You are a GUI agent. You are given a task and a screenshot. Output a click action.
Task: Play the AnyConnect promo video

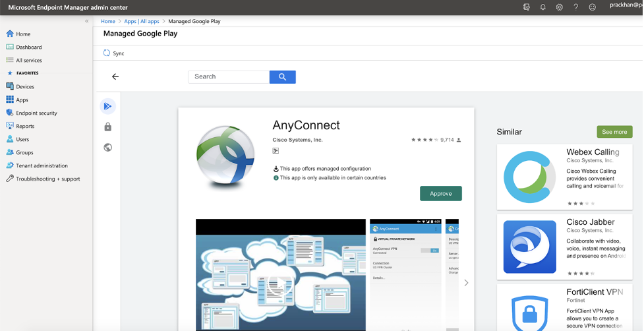(x=281, y=284)
